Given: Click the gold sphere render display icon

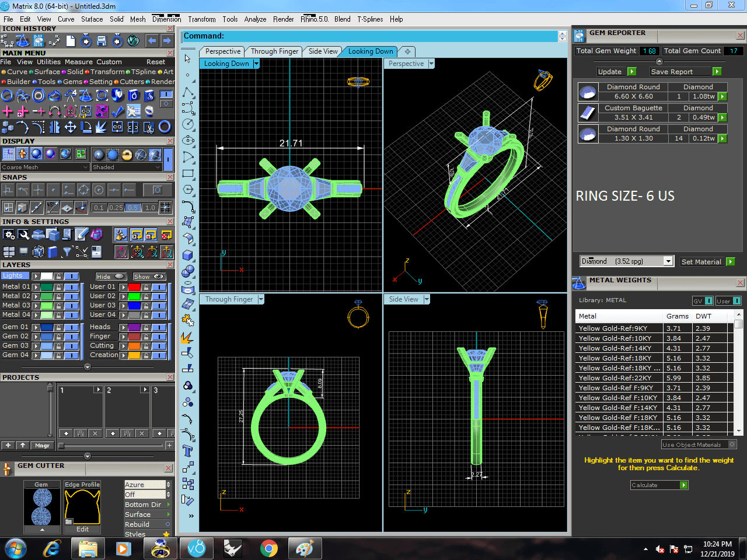Looking at the screenshot, I should pos(127,155).
